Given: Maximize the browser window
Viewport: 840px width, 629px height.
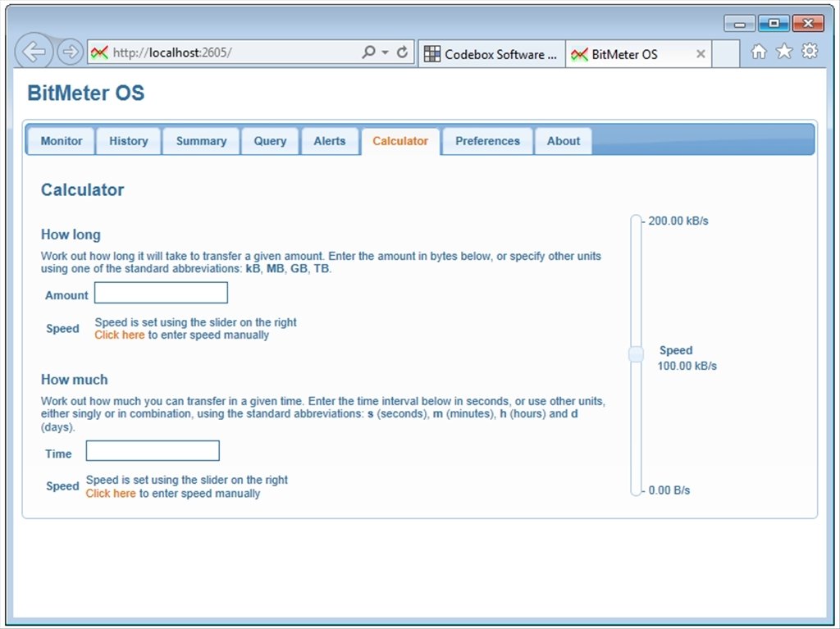Looking at the screenshot, I should tap(774, 24).
